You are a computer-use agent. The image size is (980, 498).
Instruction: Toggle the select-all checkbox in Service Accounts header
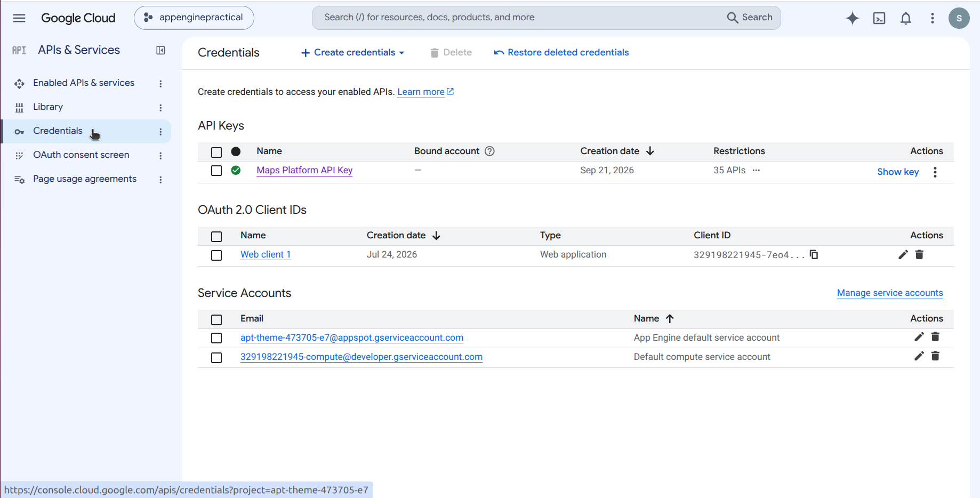click(216, 320)
